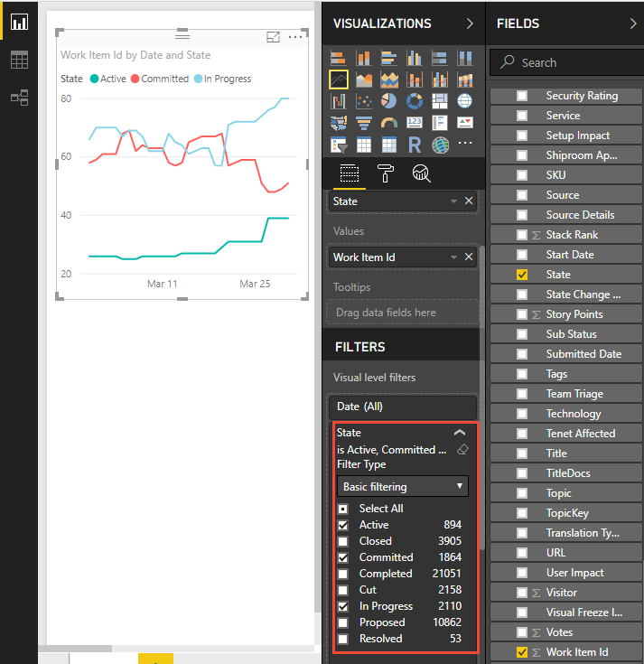644x664 pixels.
Task: Collapse the Visualizations pane chevron
Action: (470, 23)
